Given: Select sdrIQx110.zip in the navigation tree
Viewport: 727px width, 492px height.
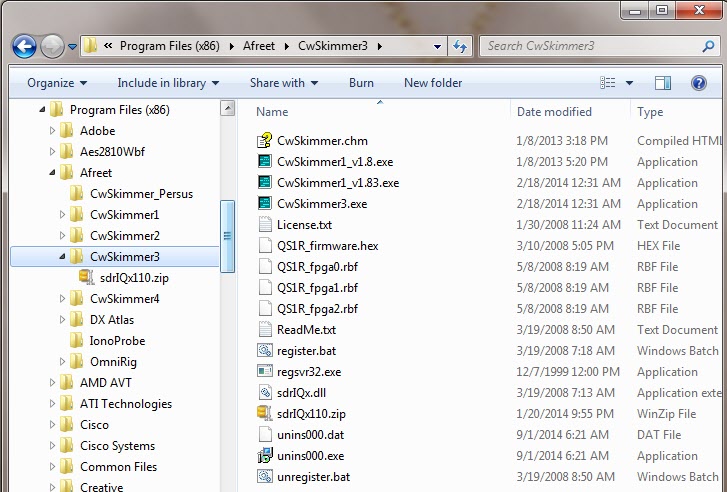Looking at the screenshot, I should (134, 278).
